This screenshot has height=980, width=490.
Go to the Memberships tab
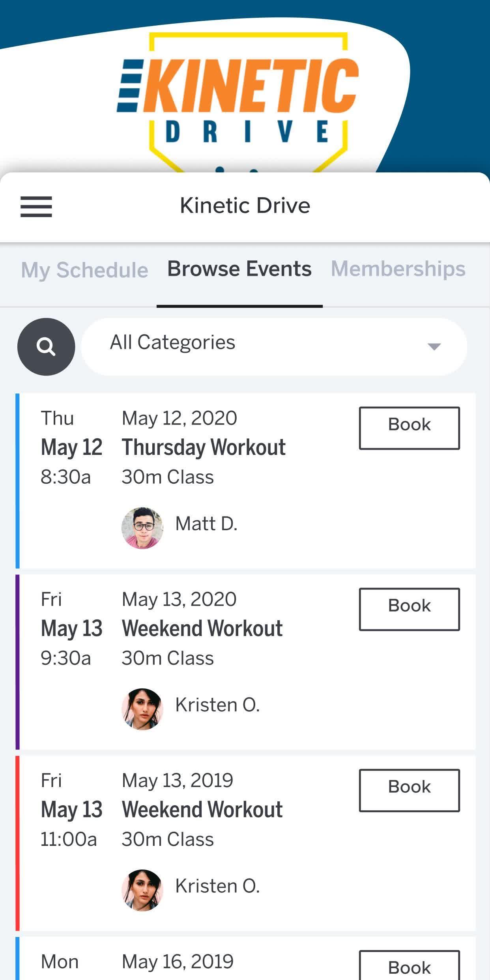[x=398, y=269]
